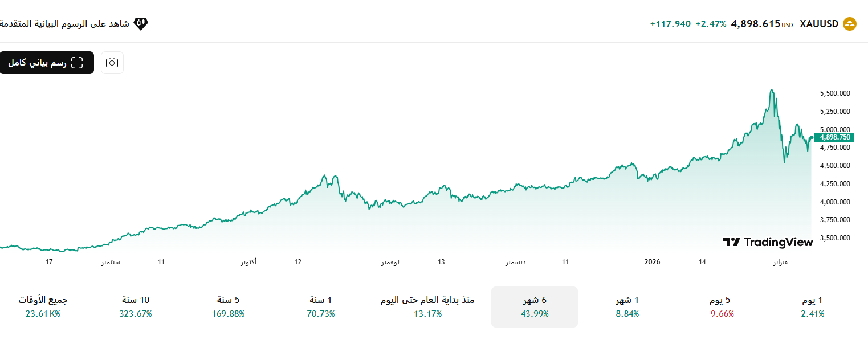Click the camera snapshot icon

point(112,63)
